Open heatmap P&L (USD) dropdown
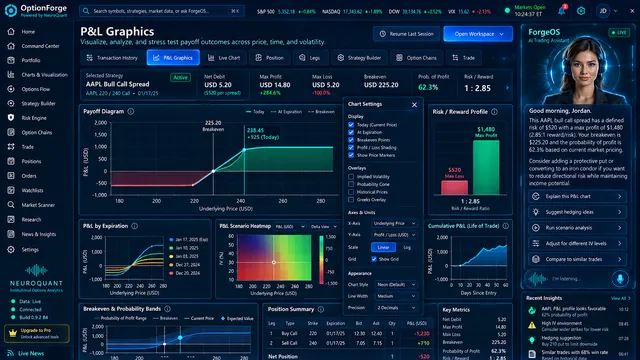The image size is (640, 360). pyautogui.click(x=290, y=227)
